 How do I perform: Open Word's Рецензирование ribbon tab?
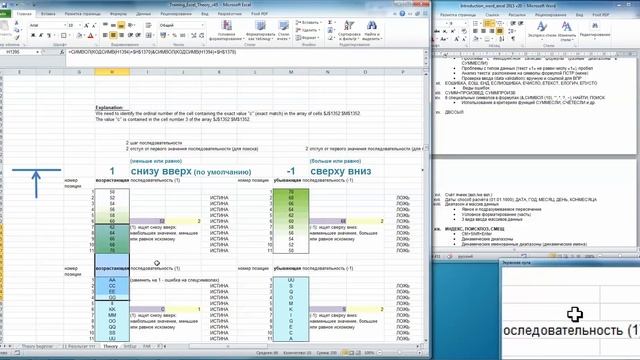click(550, 14)
